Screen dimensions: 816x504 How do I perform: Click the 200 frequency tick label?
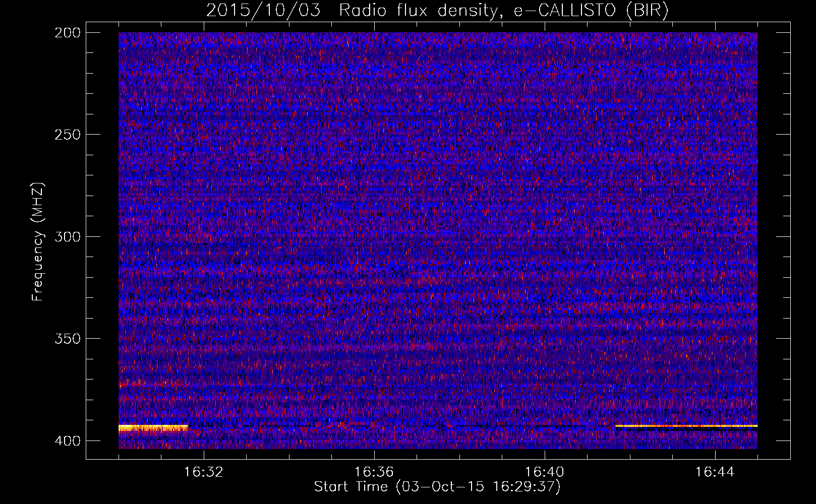[x=67, y=32]
